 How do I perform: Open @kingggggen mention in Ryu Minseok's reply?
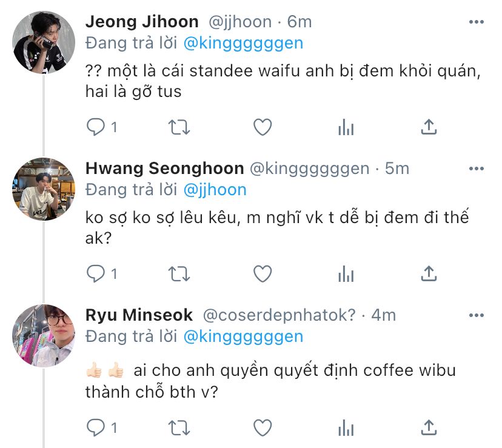coord(243,336)
